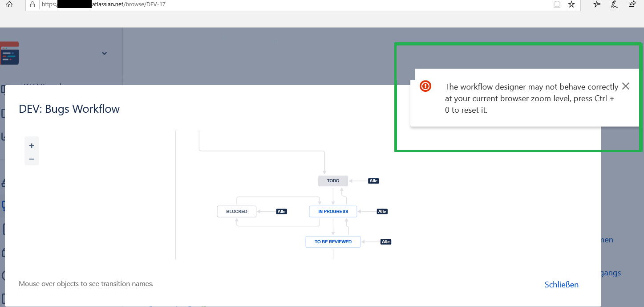The height and width of the screenshot is (307, 644).
Task: Dismiss the zoom warning with X
Action: (626, 86)
